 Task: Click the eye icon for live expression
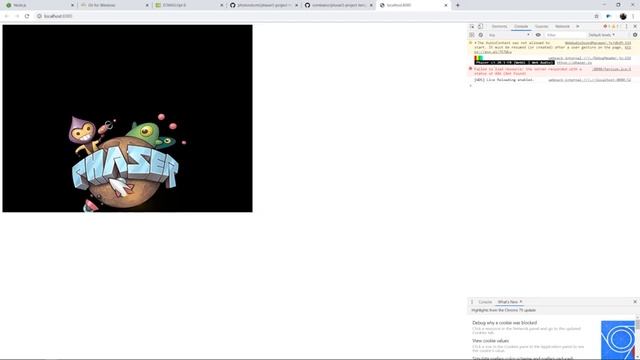[x=538, y=35]
